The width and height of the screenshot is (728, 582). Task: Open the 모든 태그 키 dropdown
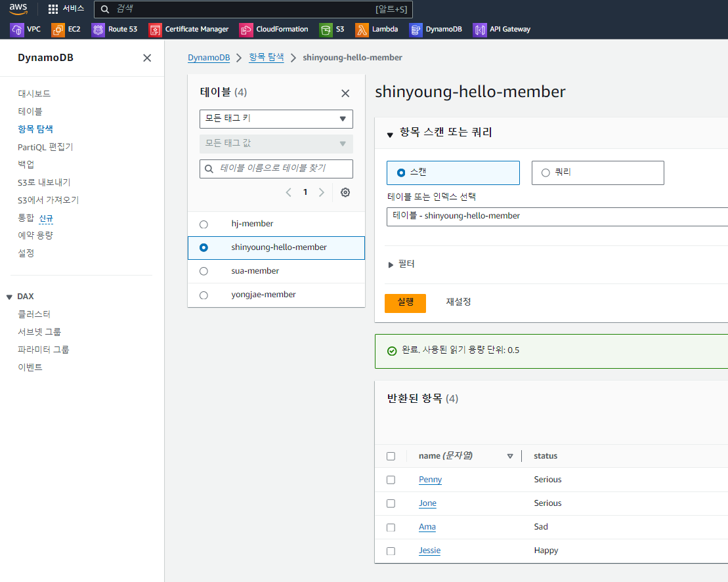[x=276, y=119]
